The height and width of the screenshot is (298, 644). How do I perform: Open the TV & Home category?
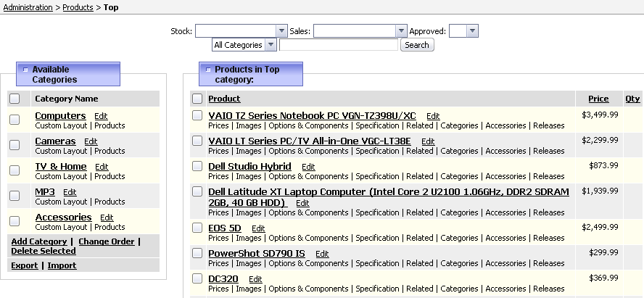(61, 167)
